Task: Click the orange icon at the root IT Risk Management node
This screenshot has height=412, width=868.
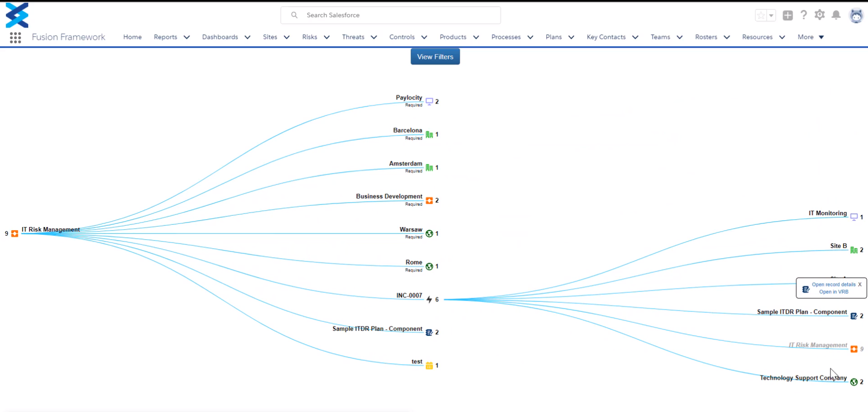Action: click(15, 233)
